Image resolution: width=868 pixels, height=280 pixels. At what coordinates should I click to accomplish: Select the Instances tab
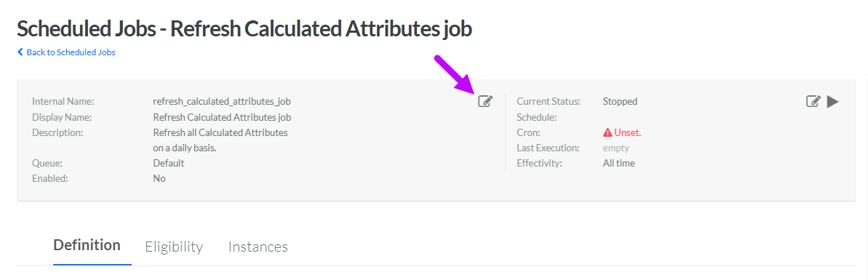click(x=258, y=247)
